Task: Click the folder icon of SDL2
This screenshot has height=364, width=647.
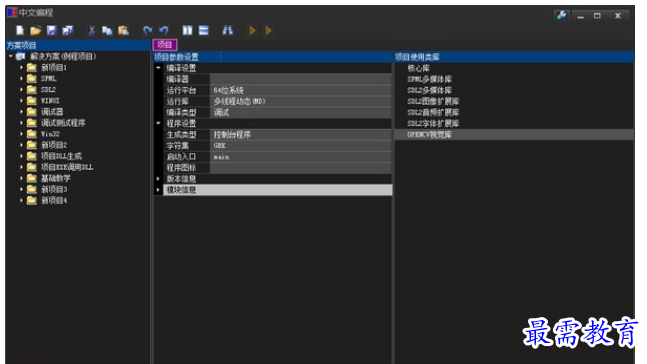Action: 32,90
